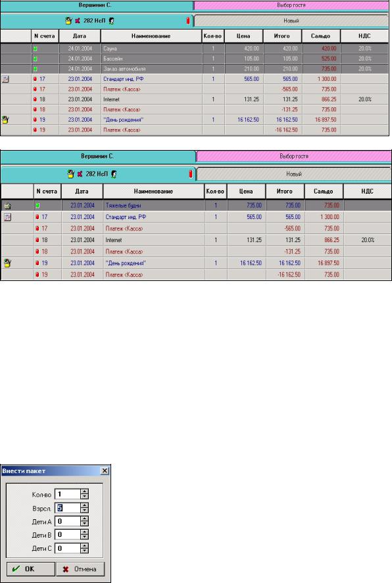The height and width of the screenshot is (583, 392).
Task: Click the НДС column header in lower table
Action: point(367,191)
